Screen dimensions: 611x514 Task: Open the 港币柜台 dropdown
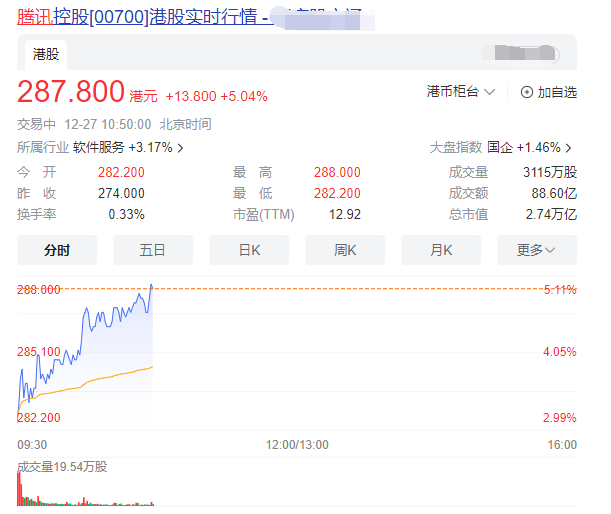(461, 92)
